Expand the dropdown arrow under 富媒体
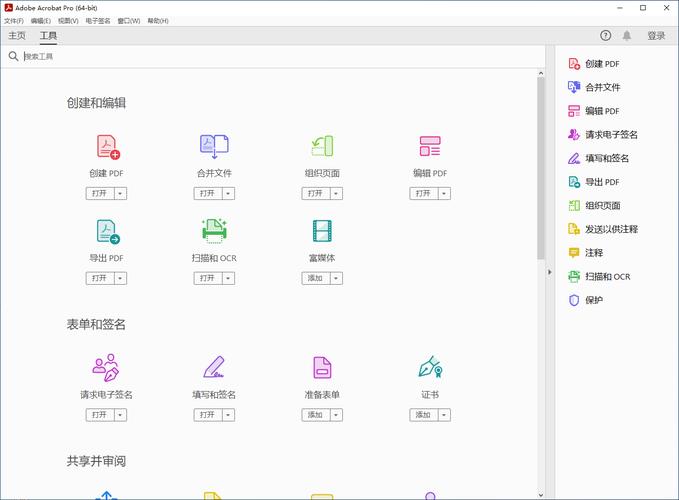The height and width of the screenshot is (500, 679). coord(336,278)
